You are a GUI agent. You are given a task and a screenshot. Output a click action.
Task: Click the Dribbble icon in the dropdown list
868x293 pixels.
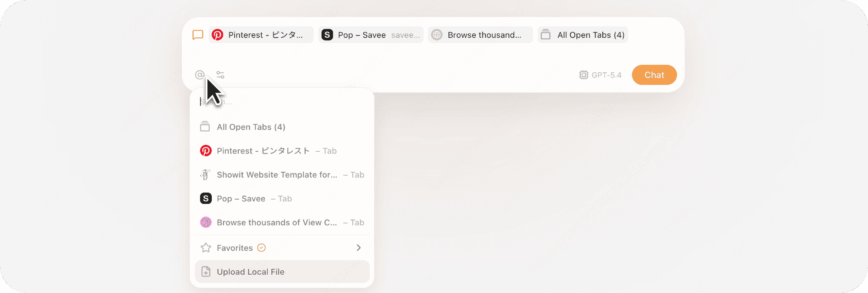pos(206,223)
